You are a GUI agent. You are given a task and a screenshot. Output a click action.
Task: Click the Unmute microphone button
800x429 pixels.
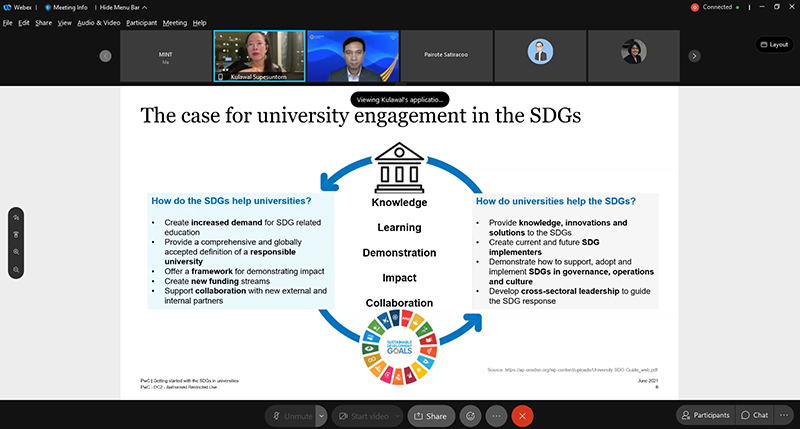coord(290,415)
